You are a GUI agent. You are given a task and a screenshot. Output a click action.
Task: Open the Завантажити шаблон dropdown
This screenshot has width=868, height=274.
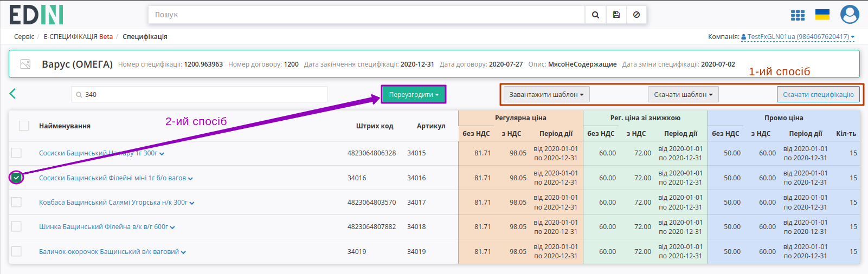(546, 94)
